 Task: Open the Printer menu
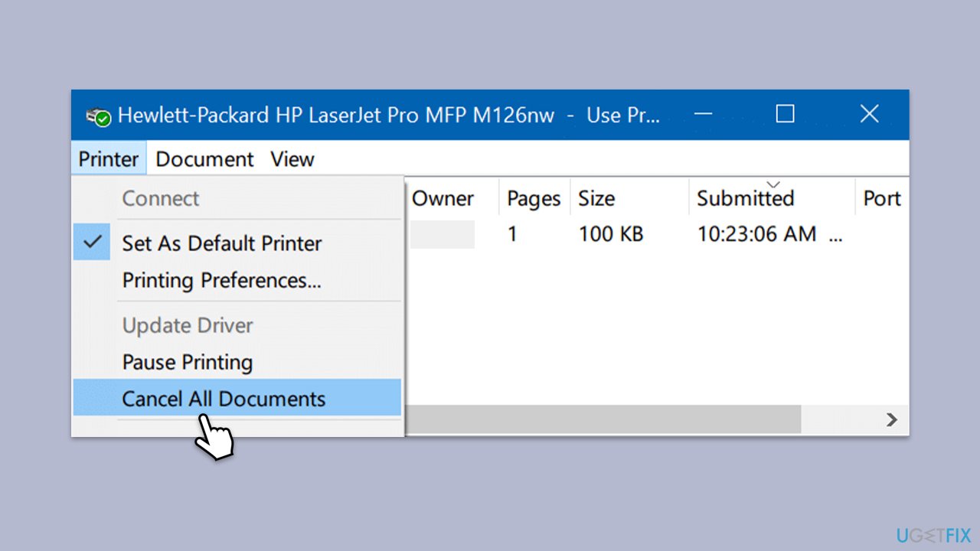point(109,159)
